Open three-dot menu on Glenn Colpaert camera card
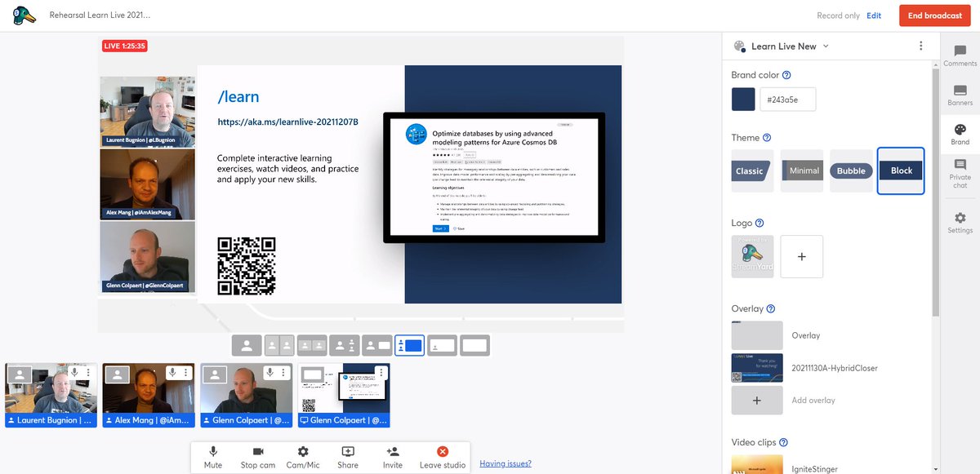Viewport: 980px width, 474px height. (x=283, y=372)
